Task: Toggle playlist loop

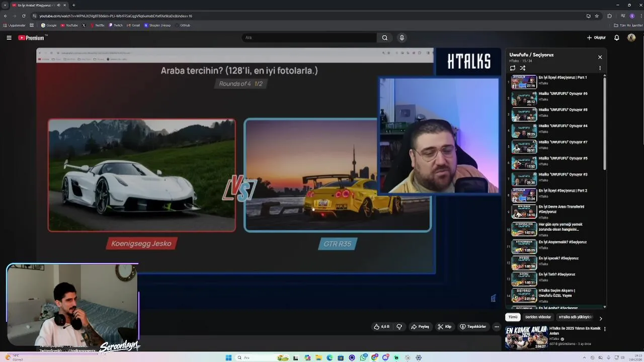Action: pos(513,68)
